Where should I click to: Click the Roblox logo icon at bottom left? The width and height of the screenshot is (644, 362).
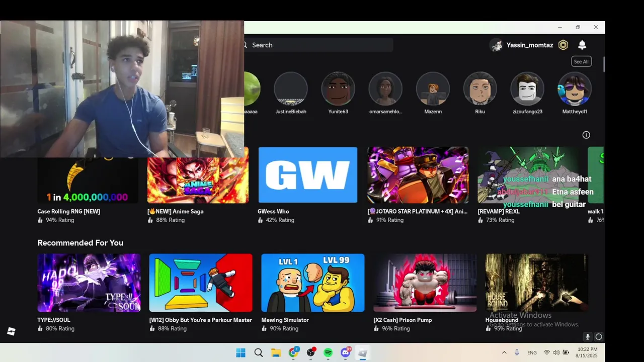pyautogui.click(x=11, y=331)
